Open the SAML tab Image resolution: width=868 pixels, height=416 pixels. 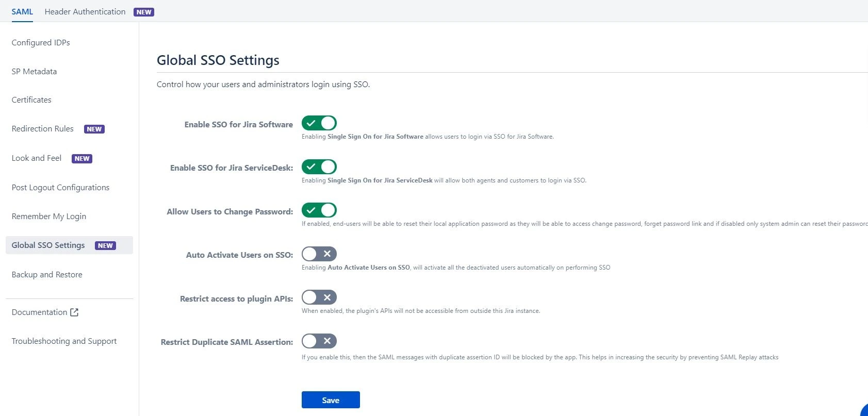click(22, 11)
